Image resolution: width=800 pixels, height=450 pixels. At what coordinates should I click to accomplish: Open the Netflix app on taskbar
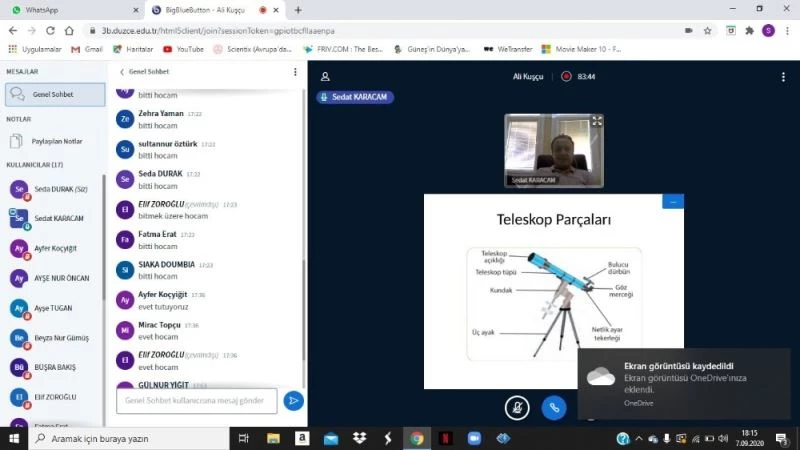[x=446, y=438]
